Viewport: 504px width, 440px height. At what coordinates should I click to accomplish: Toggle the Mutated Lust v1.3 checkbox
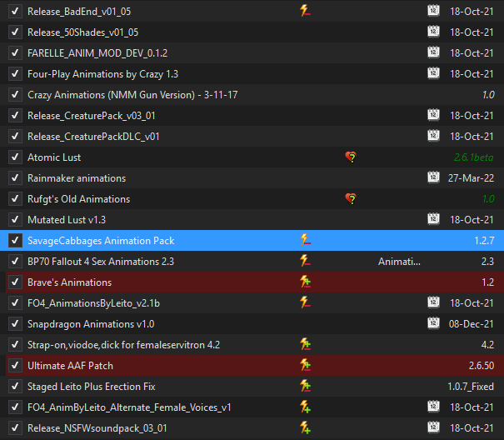point(15,220)
